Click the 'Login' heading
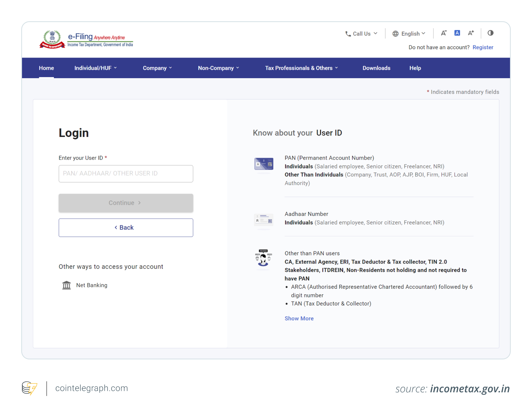 74,133
